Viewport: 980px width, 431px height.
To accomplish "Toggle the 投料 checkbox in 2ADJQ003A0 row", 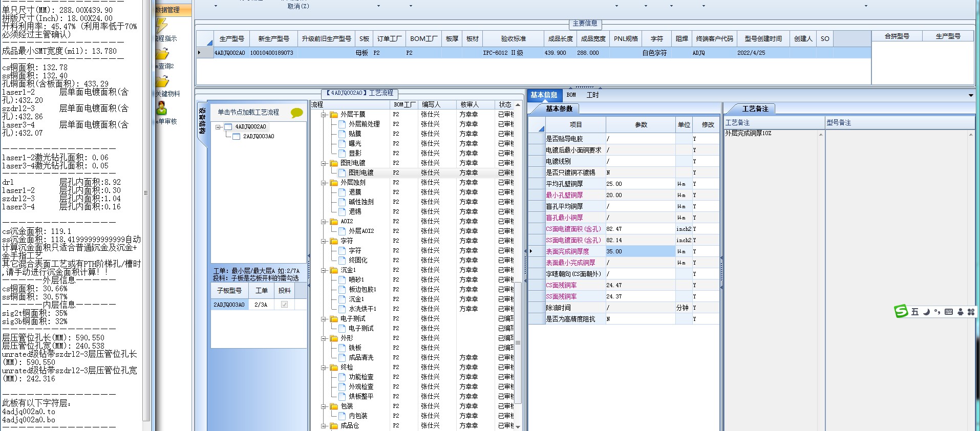I will (284, 305).
